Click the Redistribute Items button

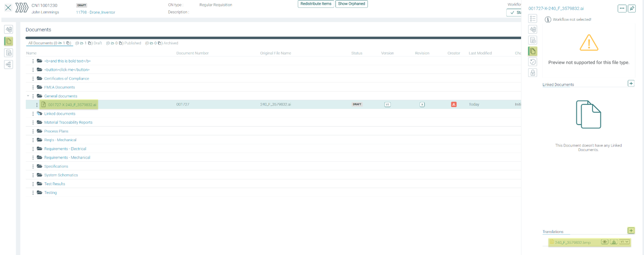click(316, 4)
